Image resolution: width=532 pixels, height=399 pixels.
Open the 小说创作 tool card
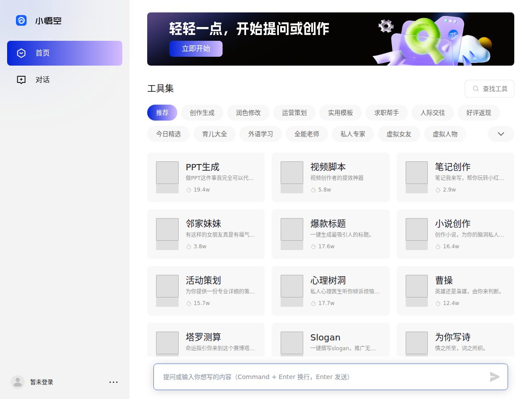click(455, 234)
